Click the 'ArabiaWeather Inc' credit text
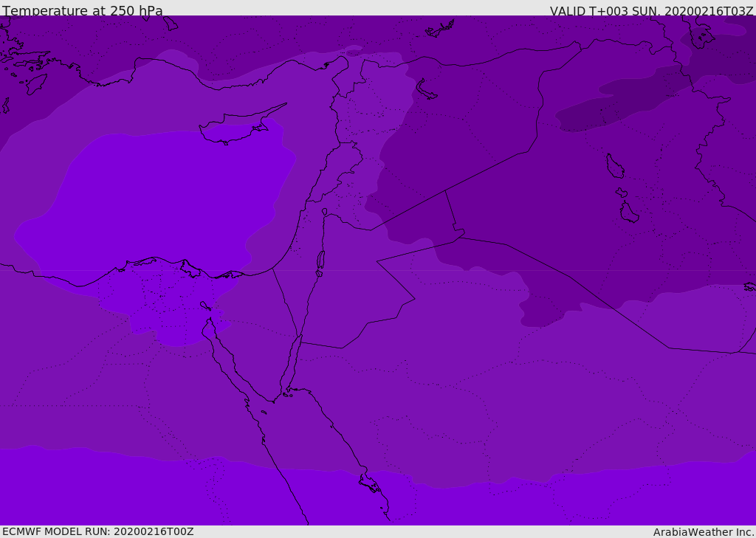756x538 pixels. [704, 532]
